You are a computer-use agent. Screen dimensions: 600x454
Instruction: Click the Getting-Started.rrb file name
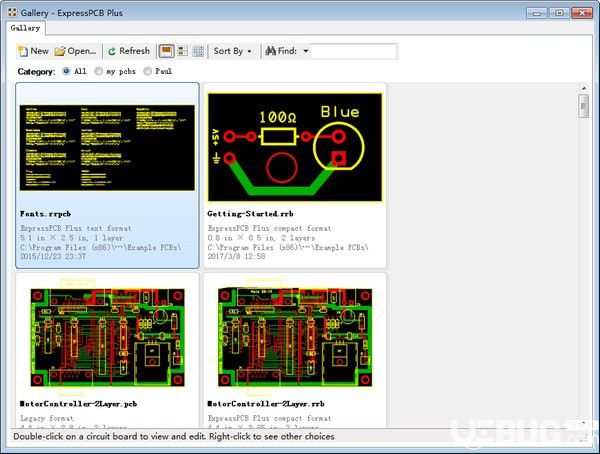250,214
